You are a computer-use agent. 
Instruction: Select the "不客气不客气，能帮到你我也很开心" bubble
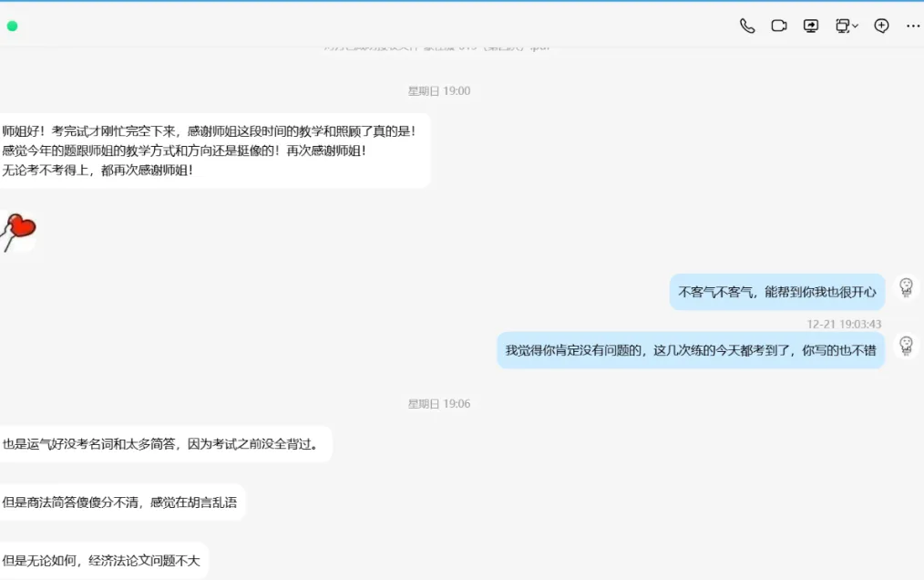pyautogui.click(x=776, y=292)
